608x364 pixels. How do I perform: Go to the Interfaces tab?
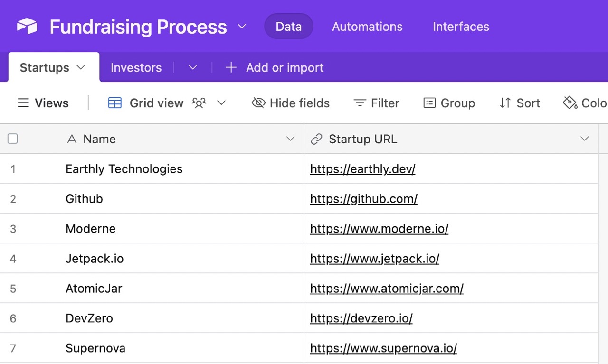click(x=461, y=27)
